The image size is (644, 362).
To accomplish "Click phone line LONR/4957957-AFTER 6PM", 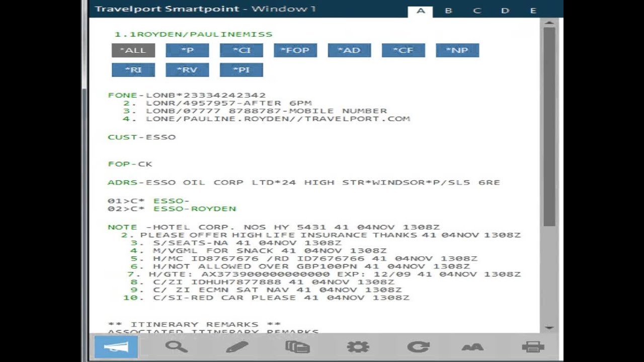I will click(217, 103).
